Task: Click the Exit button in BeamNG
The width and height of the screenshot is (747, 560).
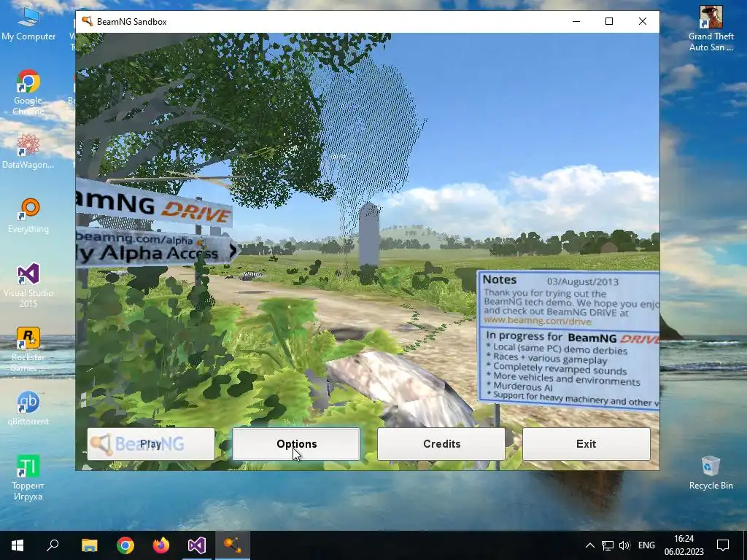Action: point(586,444)
